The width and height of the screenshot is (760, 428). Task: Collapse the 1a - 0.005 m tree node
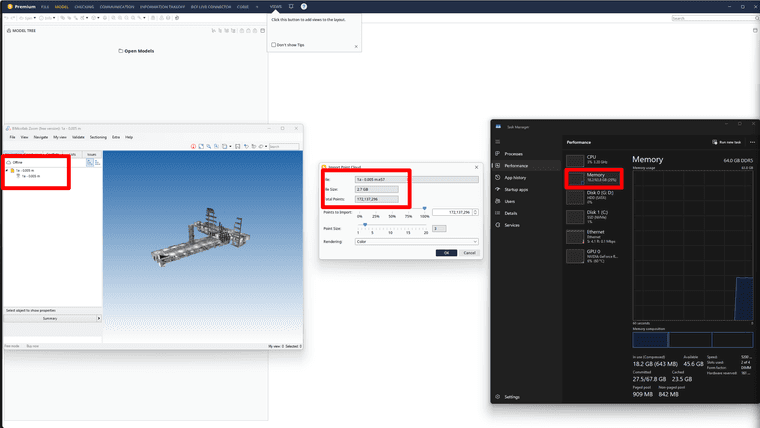[7, 171]
